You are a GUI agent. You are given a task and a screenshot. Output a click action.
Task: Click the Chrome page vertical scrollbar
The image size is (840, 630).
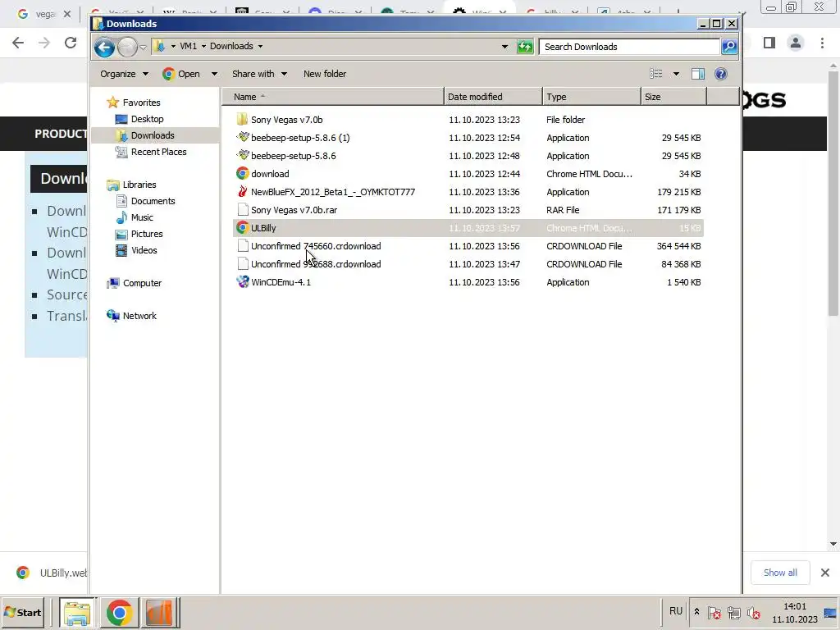(833, 193)
